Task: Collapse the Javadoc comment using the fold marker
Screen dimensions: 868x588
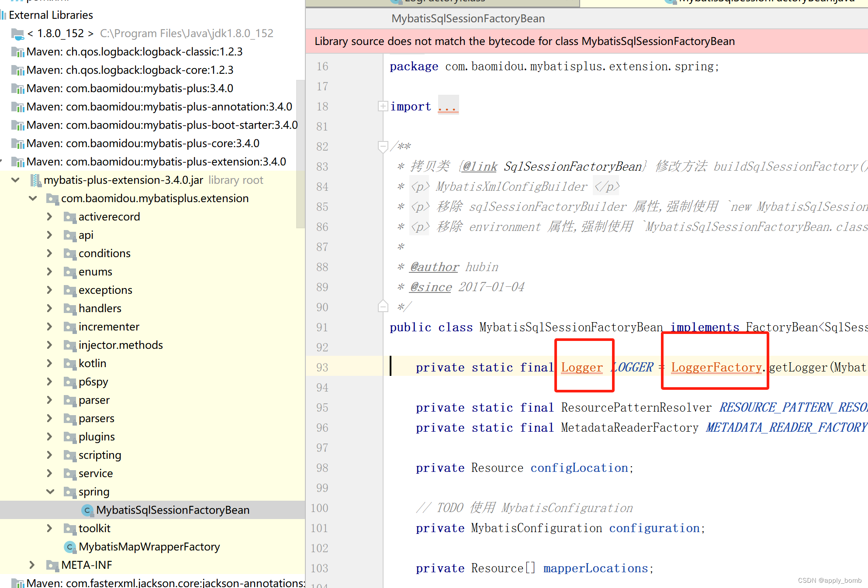Action: [x=383, y=147]
